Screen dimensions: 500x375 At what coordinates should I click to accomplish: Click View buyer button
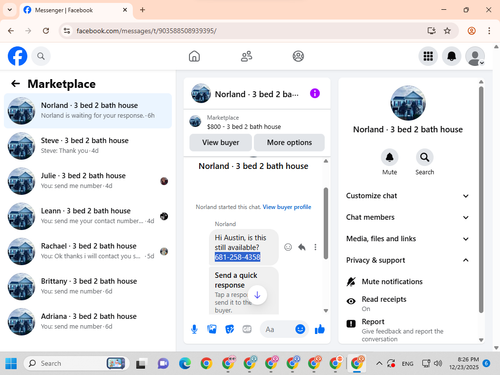click(x=221, y=142)
